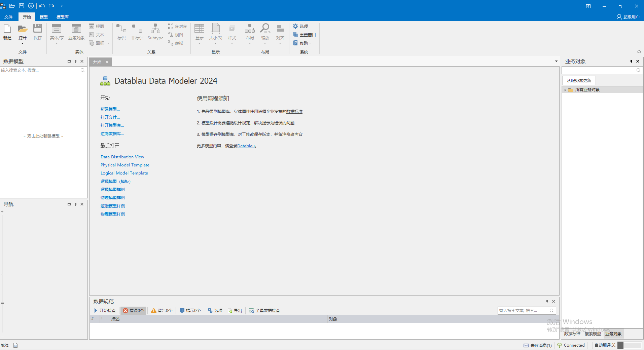Click the 逆向数据库... link
The height and width of the screenshot is (350, 644).
112,133
